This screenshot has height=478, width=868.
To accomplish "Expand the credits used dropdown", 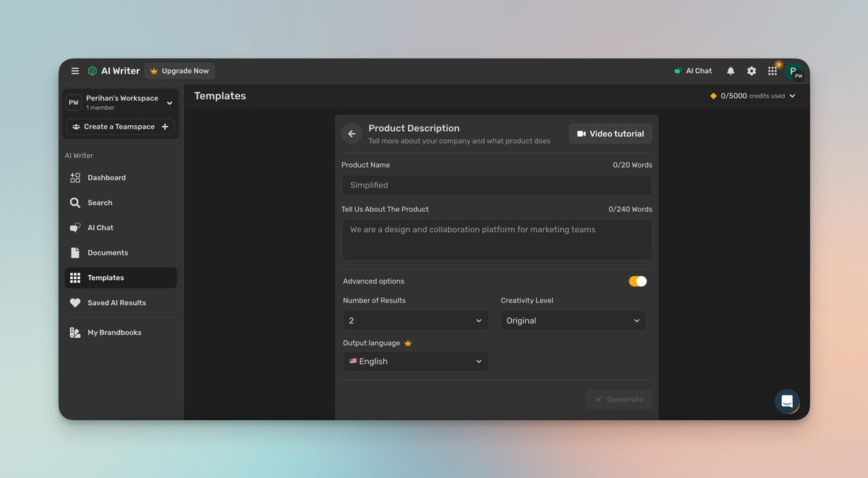I will tap(793, 95).
